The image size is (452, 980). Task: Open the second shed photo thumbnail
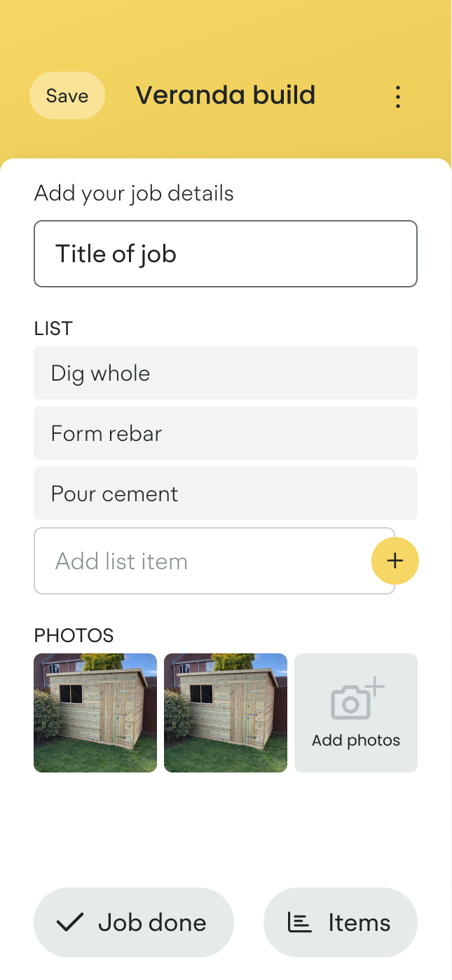[226, 713]
